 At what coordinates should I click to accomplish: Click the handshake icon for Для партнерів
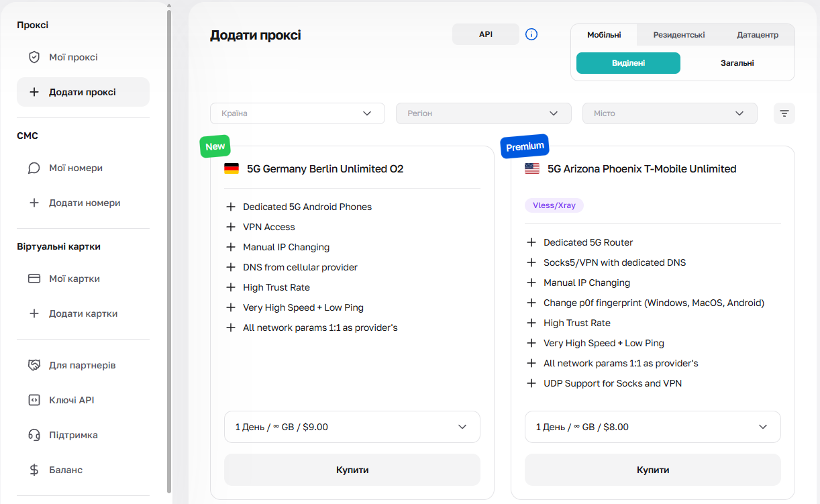pyautogui.click(x=34, y=365)
